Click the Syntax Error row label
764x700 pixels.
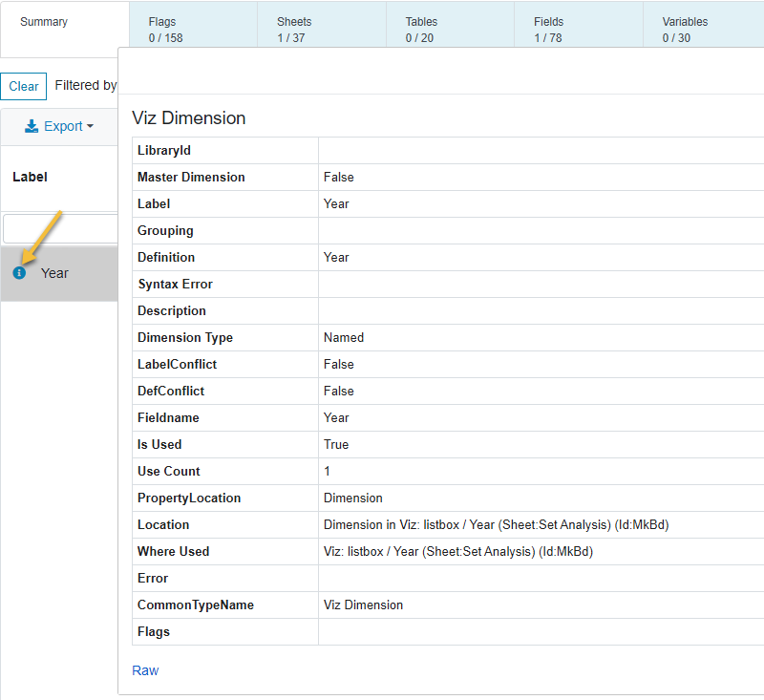click(175, 284)
